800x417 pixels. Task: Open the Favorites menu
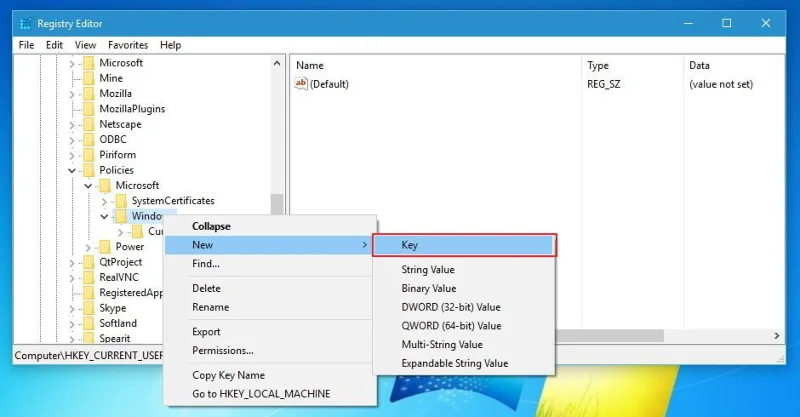click(128, 45)
